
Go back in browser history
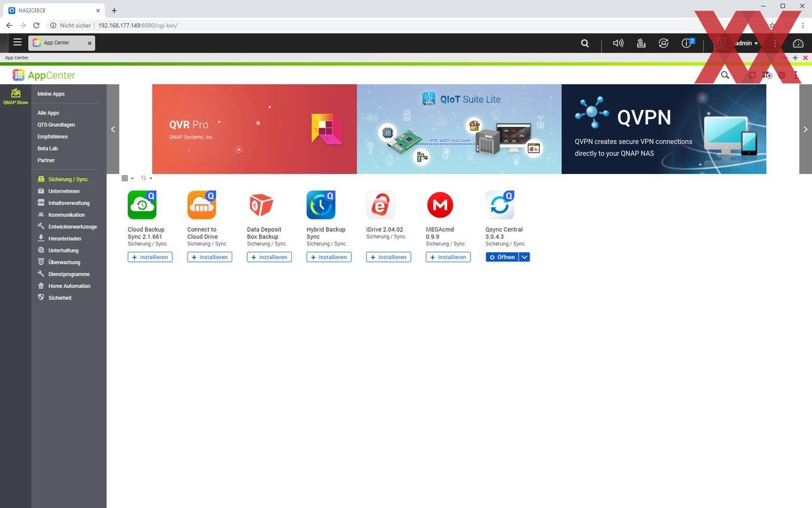[x=9, y=25]
